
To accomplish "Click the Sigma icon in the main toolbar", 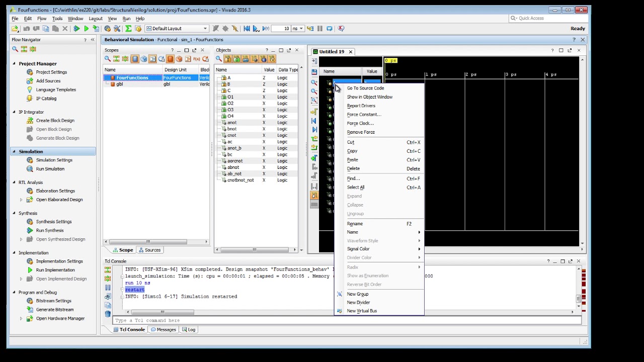I will pyautogui.click(x=128, y=29).
